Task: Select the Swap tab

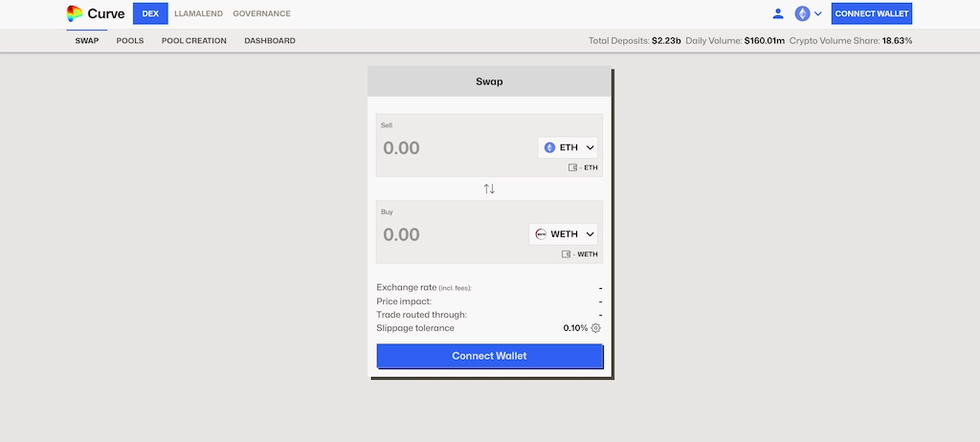Action: [87, 41]
